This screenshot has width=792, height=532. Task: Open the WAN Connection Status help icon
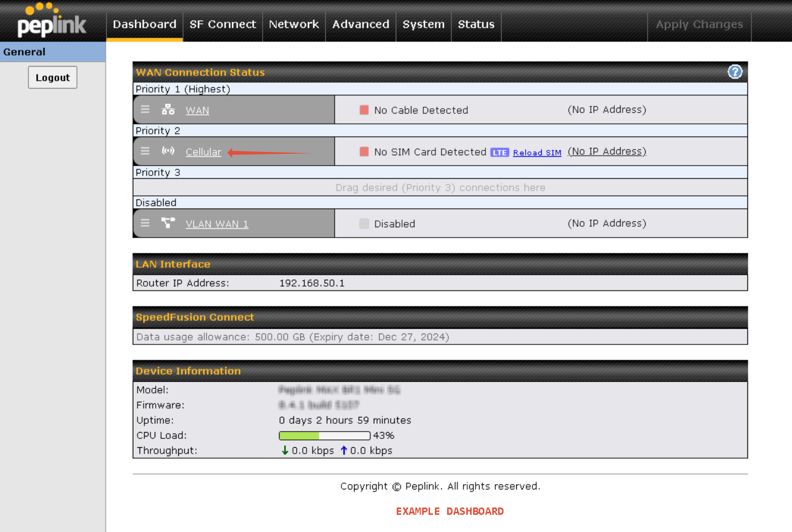click(x=735, y=72)
